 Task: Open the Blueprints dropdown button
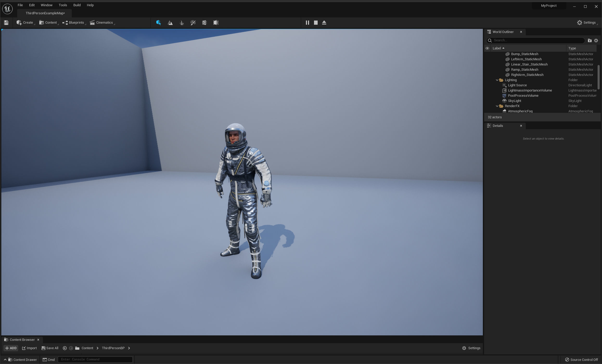pos(74,23)
